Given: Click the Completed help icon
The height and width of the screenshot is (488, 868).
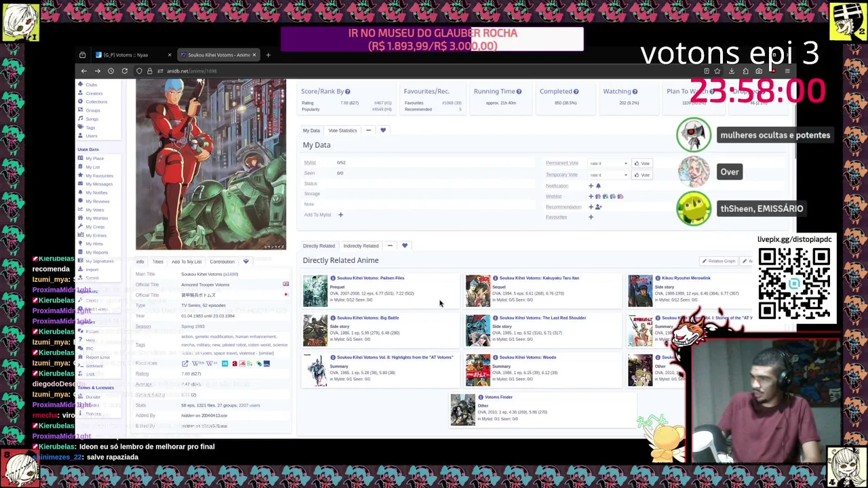Looking at the screenshot, I should coord(576,91).
